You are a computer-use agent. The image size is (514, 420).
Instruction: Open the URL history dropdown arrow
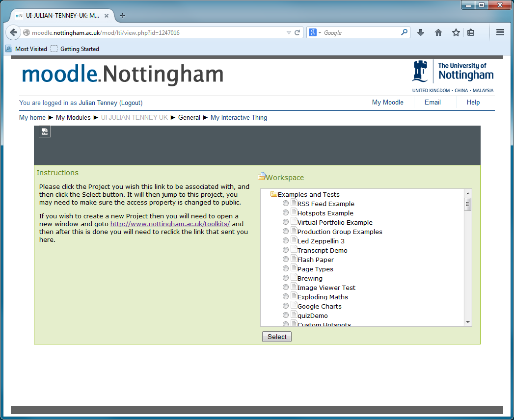coord(289,32)
